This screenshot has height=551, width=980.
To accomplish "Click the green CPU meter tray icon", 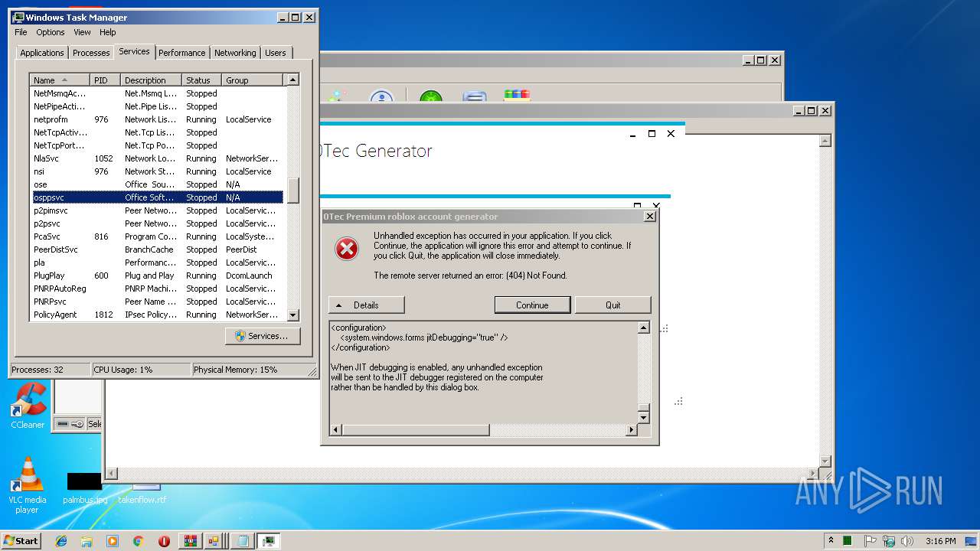I will (x=848, y=541).
